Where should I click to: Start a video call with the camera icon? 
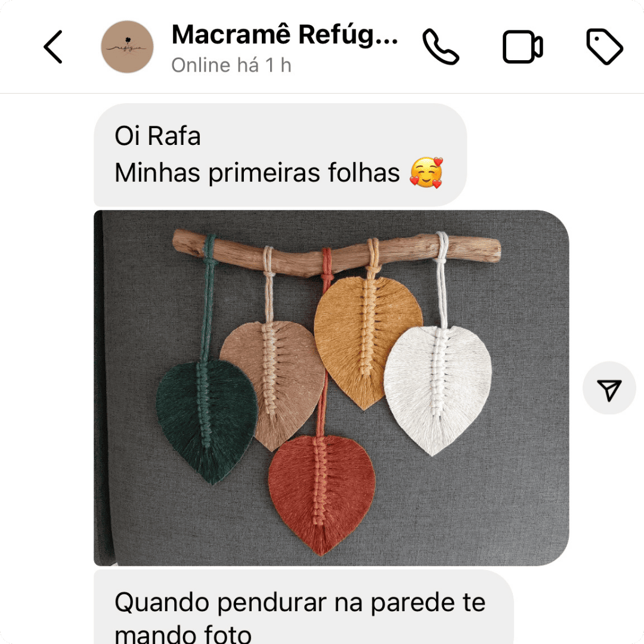(522, 47)
